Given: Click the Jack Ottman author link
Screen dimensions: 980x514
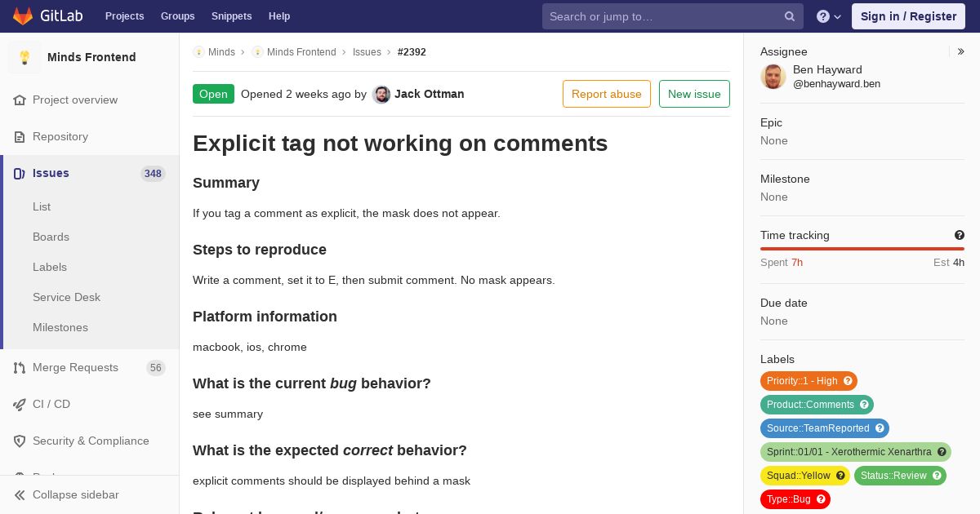Looking at the screenshot, I should [430, 94].
